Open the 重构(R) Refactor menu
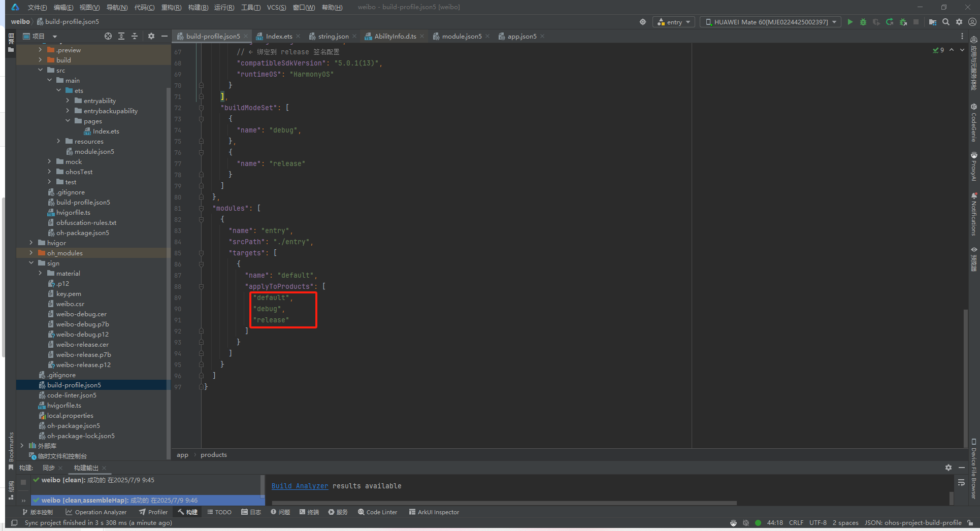The height and width of the screenshot is (531, 980). (x=171, y=7)
